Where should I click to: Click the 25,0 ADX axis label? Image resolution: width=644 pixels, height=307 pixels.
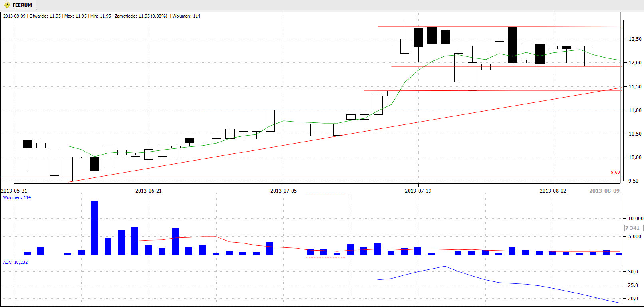(633, 285)
